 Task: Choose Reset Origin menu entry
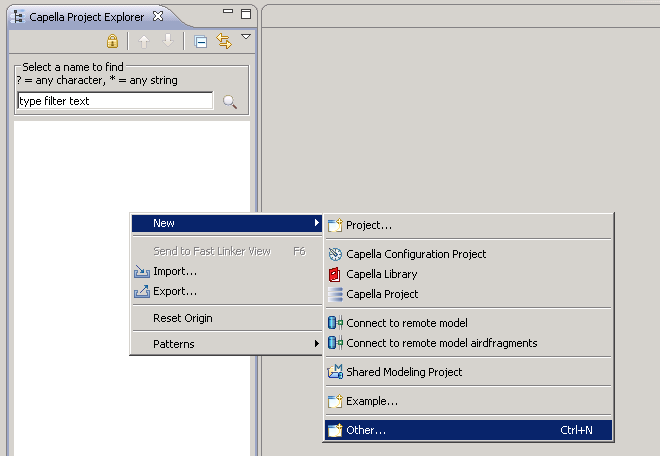tap(227, 318)
